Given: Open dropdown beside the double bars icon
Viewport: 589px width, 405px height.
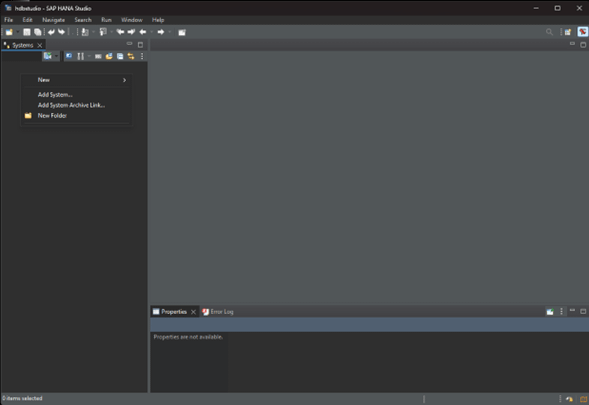Looking at the screenshot, I should pos(89,56).
